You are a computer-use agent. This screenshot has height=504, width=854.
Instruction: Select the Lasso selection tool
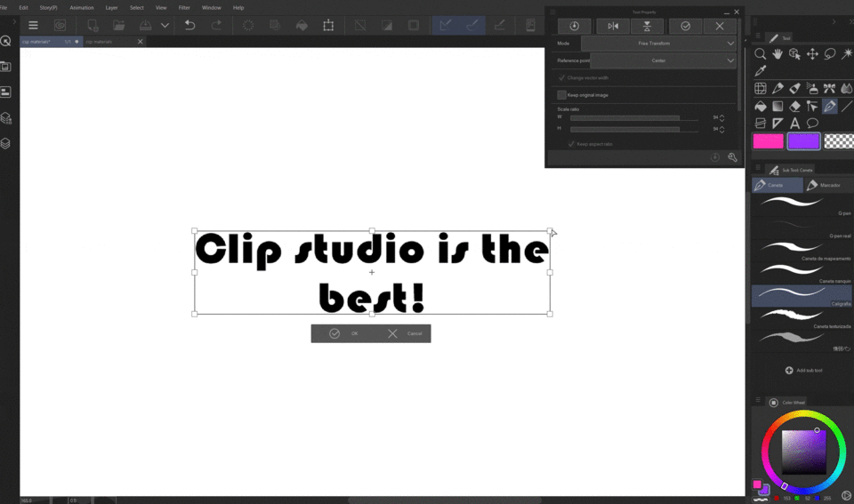829,54
